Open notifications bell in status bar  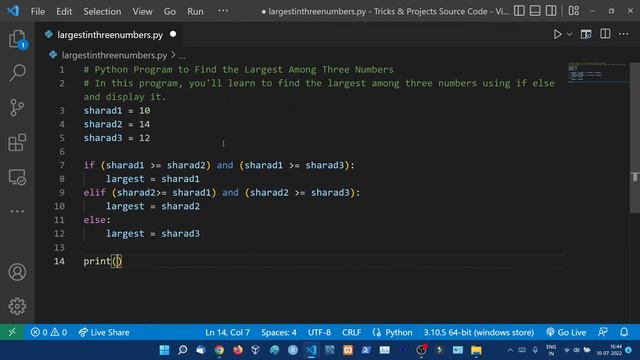(x=624, y=332)
